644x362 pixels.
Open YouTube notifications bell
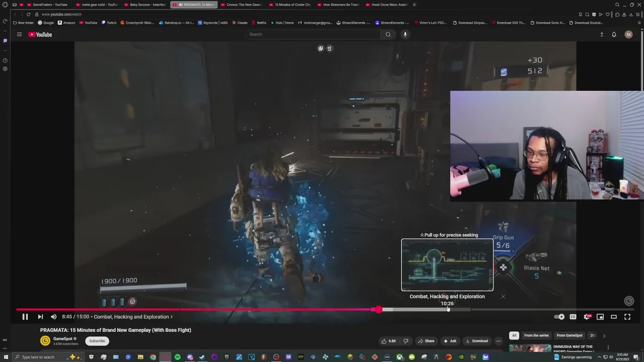(x=614, y=35)
